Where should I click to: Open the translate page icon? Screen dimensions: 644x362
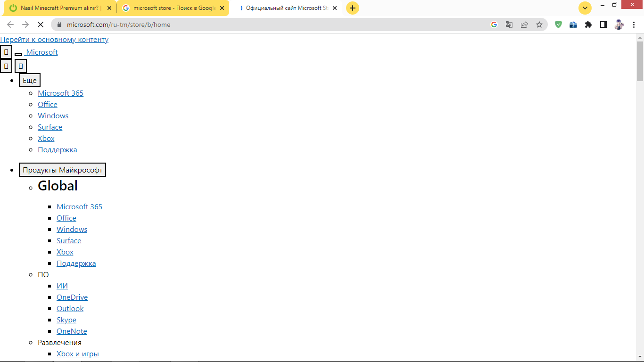509,25
